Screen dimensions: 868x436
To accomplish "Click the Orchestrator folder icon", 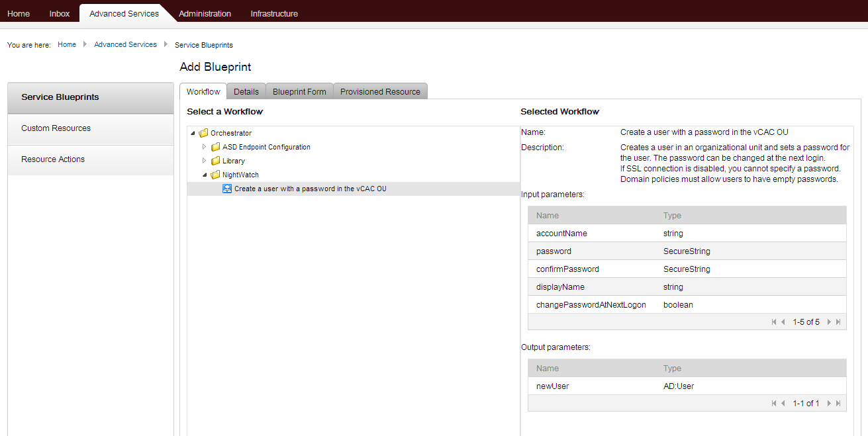I will coord(203,132).
